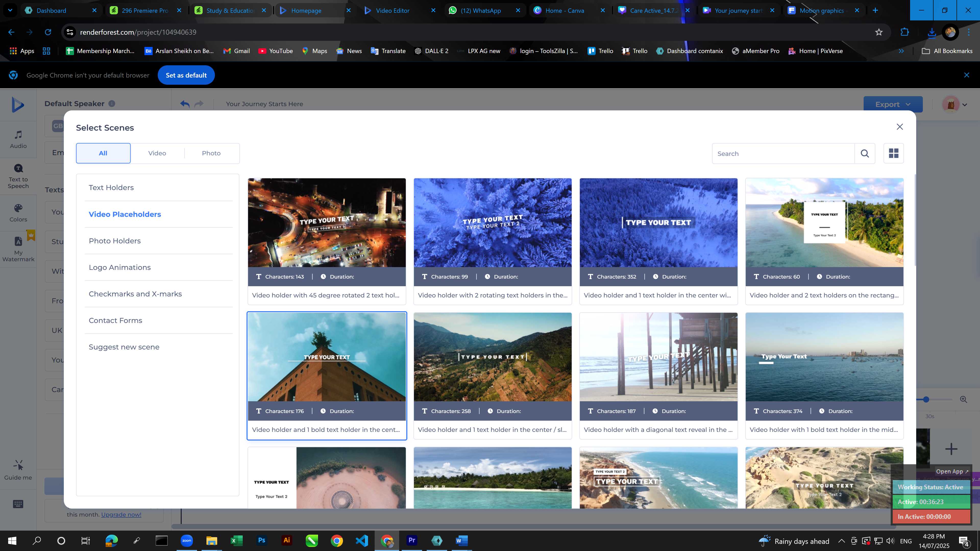
Task: Reload the current browser page
Action: [x=48, y=32]
